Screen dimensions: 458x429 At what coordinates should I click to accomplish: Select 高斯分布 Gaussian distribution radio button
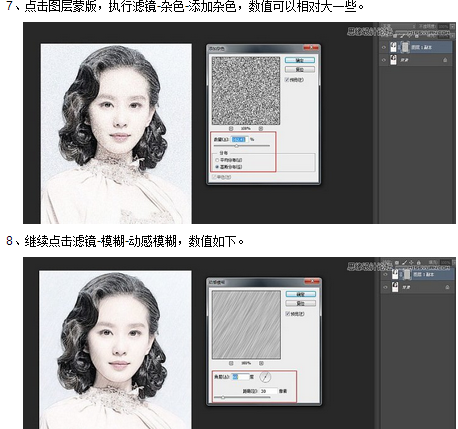pyautogui.click(x=217, y=167)
